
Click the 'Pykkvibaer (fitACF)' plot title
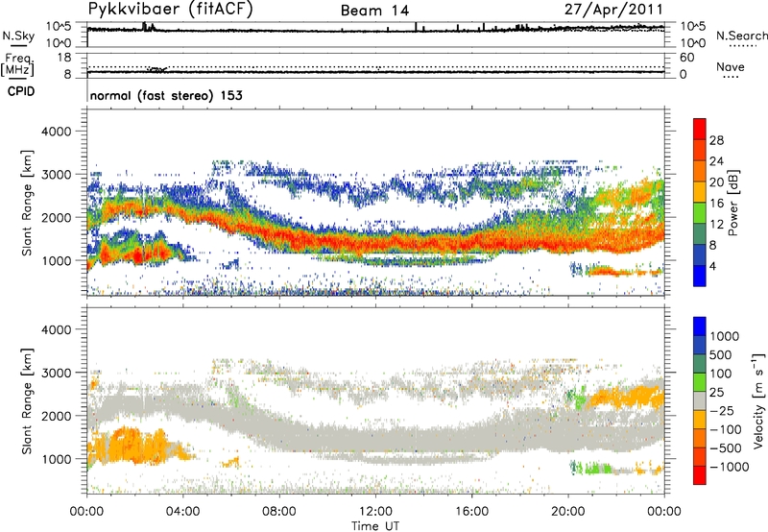coord(170,10)
